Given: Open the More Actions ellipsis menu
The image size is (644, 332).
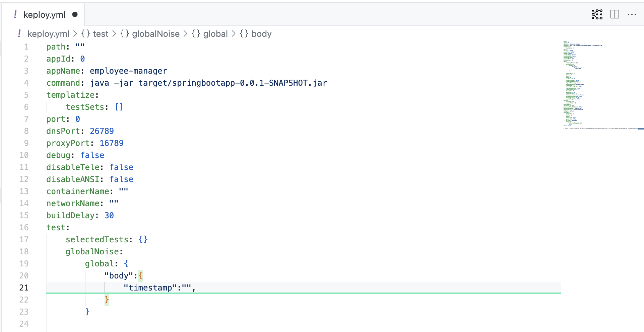Looking at the screenshot, I should coord(632,14).
